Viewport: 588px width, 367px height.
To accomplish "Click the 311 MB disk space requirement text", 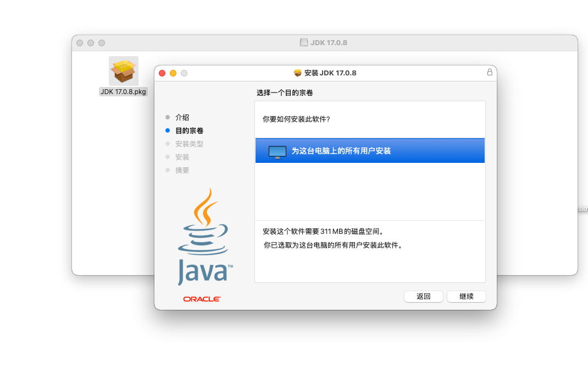I will [323, 232].
